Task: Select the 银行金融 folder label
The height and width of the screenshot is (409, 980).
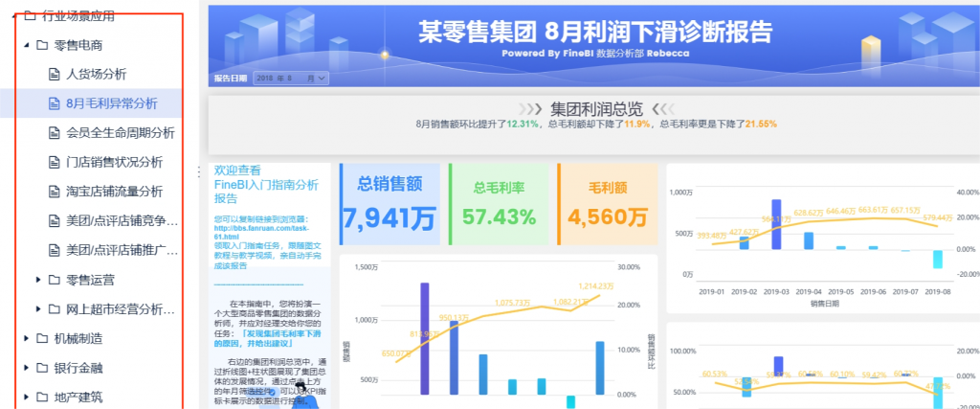Action: pos(78,368)
